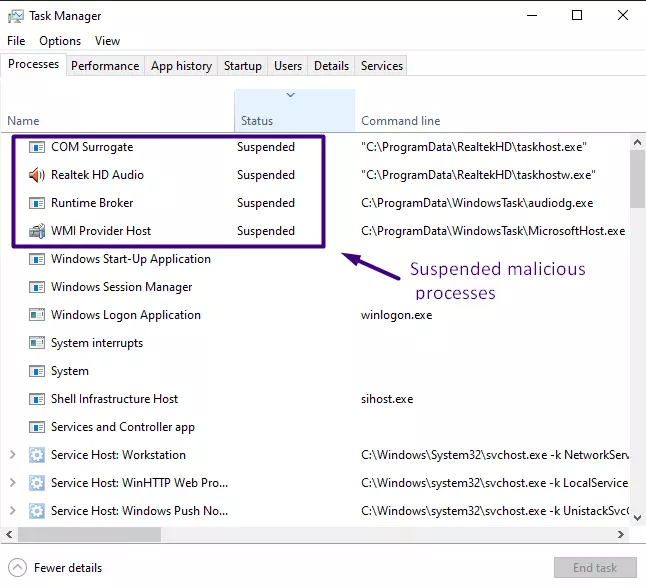Click the taskhostw.exe command line path
Image resolution: width=646 pixels, height=588 pixels.
pyautogui.click(x=478, y=175)
